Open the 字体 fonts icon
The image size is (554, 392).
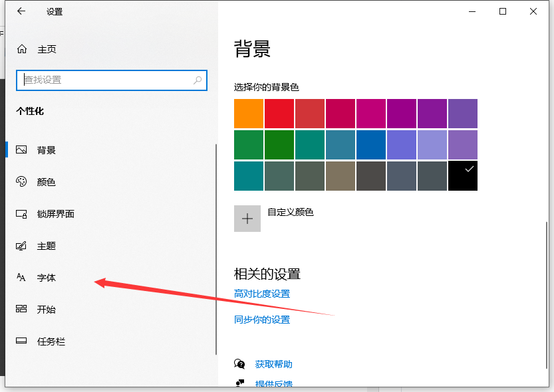coord(21,278)
